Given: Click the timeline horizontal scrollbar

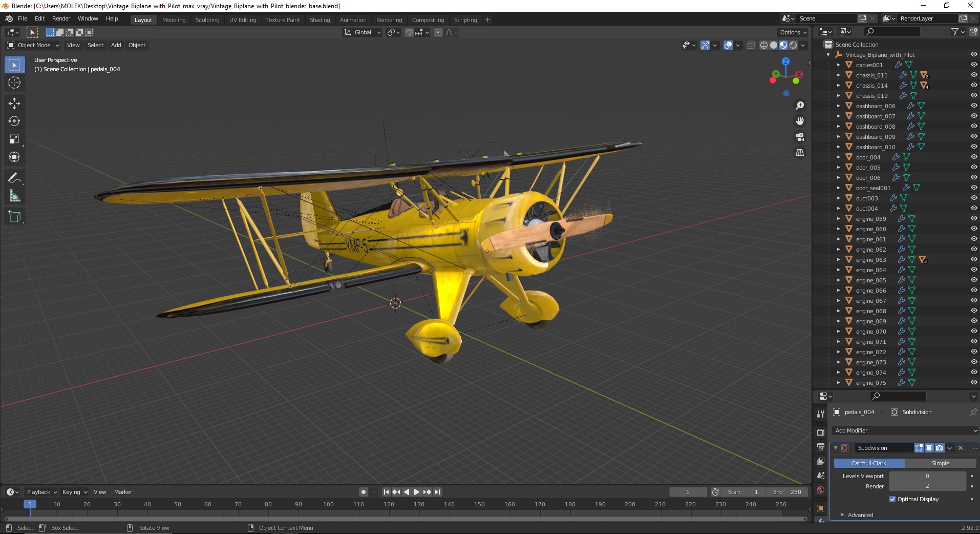Looking at the screenshot, I should click(x=406, y=519).
